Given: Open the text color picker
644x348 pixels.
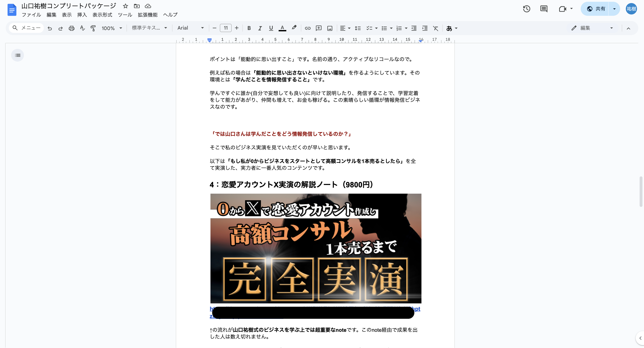Looking at the screenshot, I should [282, 28].
